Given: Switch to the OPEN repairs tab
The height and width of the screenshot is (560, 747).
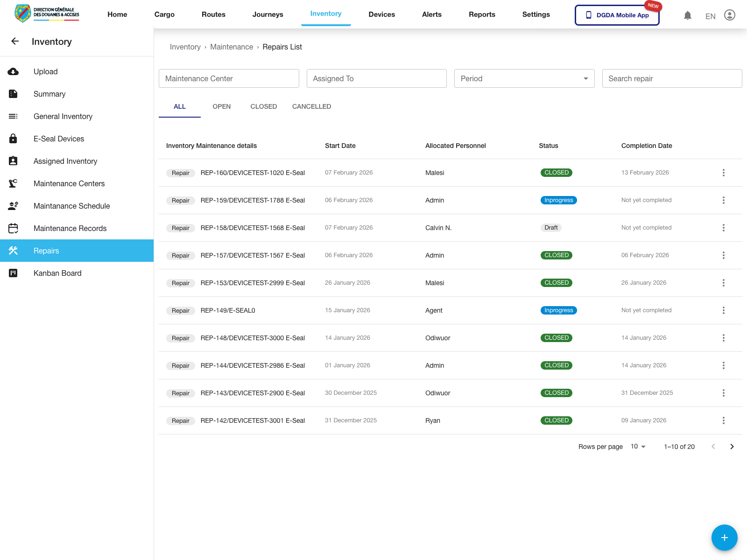Looking at the screenshot, I should [221, 106].
